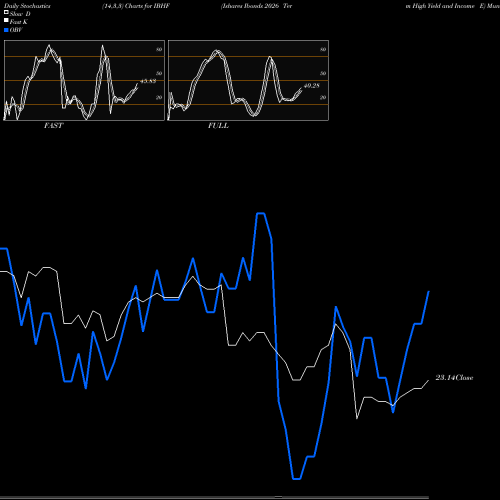Click the 80 level label in FAST chart
Viewport: 500px width, 500px height.
click(159, 49)
